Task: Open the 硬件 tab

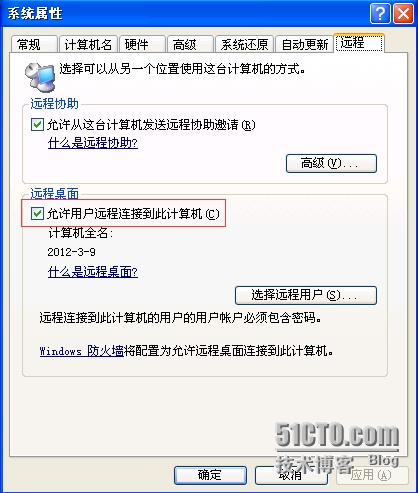Action: point(142,44)
